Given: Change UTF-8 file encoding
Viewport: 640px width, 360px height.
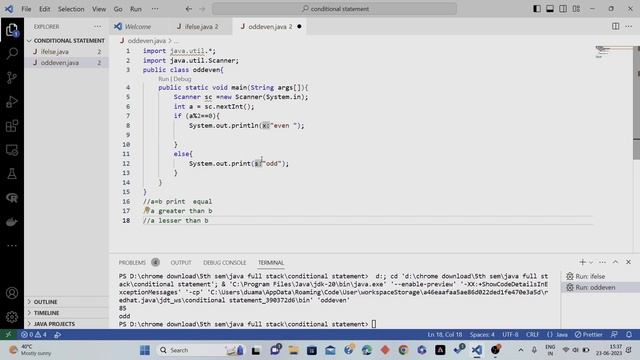Looking at the screenshot, I should click(510, 335).
